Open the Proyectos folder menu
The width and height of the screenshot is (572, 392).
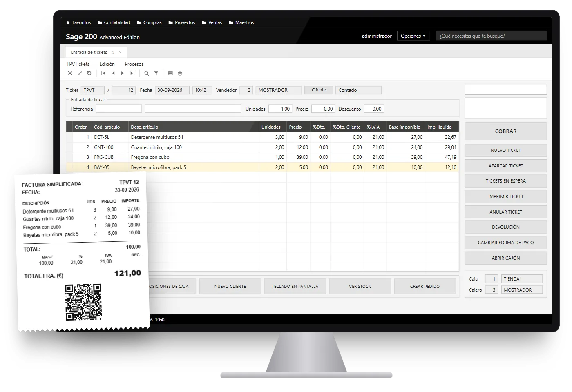(x=182, y=22)
